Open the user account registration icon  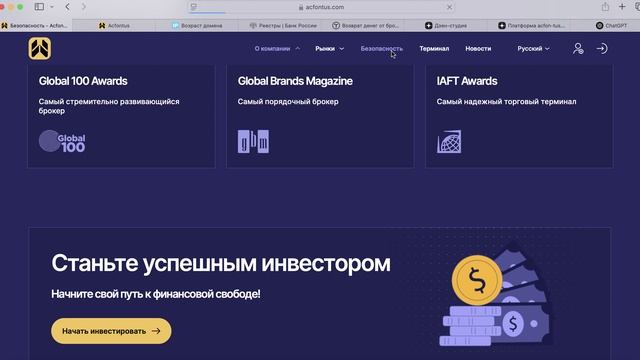point(578,49)
